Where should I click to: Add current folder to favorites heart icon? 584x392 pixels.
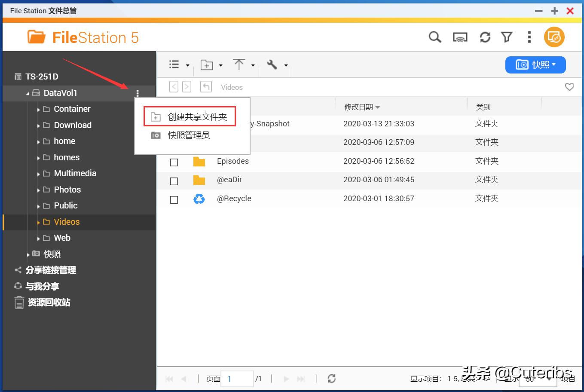(569, 86)
